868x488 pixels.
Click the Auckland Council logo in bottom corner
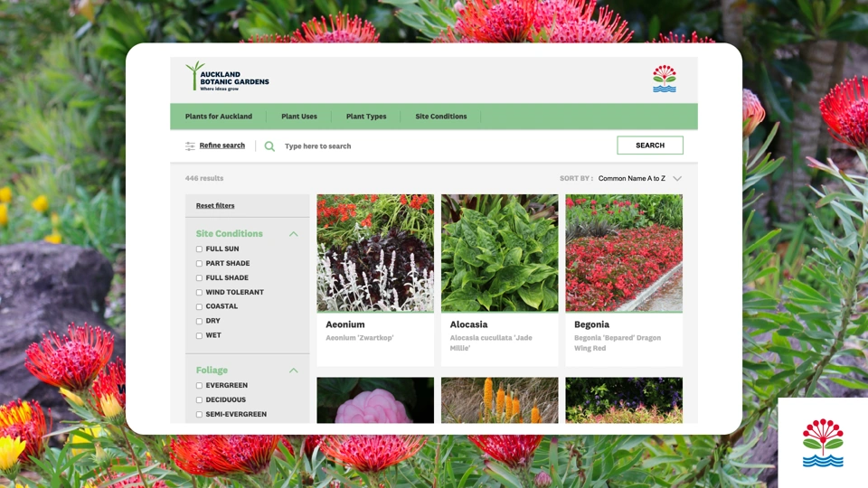(x=823, y=443)
